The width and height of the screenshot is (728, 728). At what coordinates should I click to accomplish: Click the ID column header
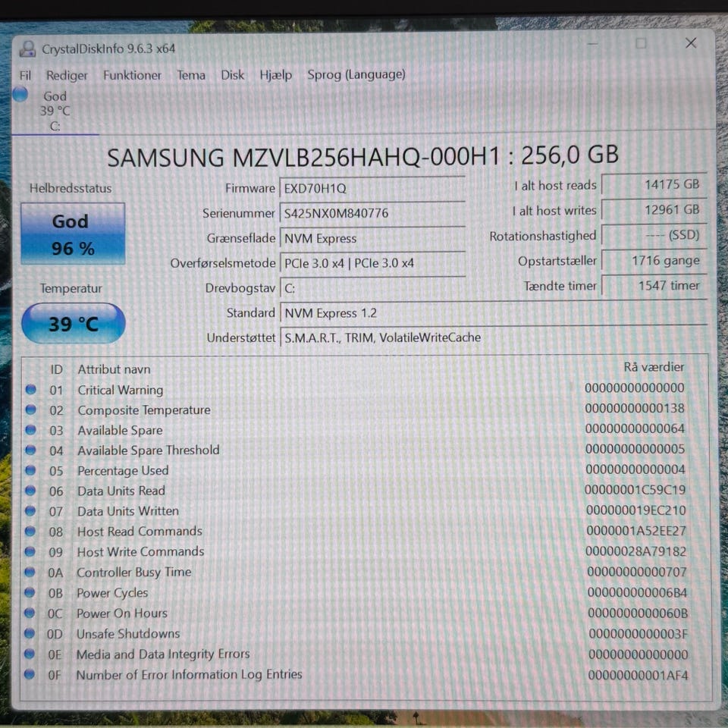56,369
